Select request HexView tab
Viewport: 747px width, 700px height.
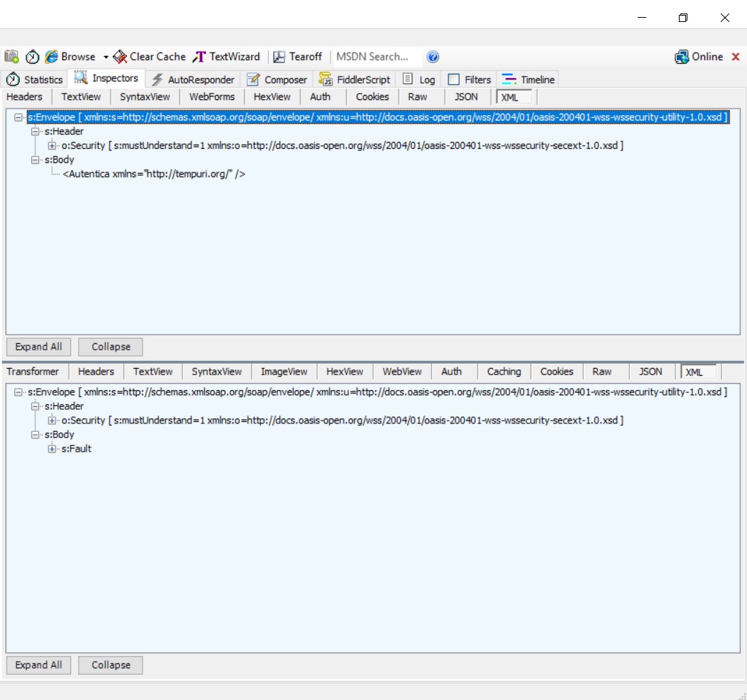(272, 96)
